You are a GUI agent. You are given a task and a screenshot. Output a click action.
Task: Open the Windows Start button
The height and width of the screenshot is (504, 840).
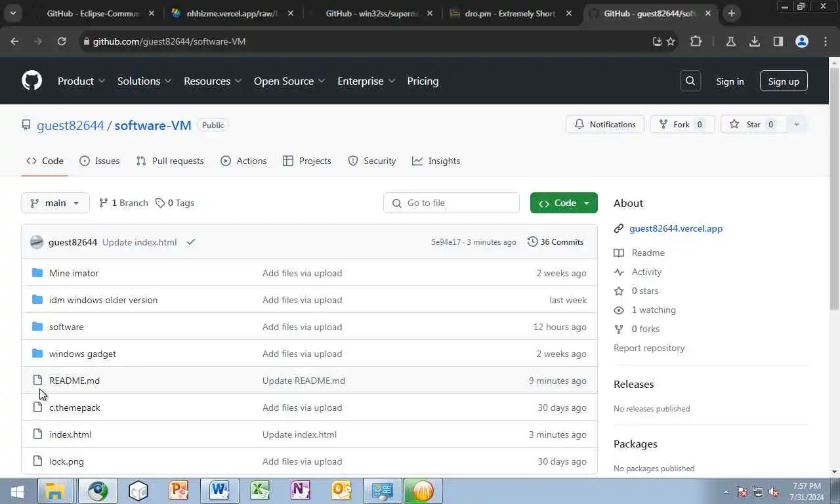[x=17, y=491]
